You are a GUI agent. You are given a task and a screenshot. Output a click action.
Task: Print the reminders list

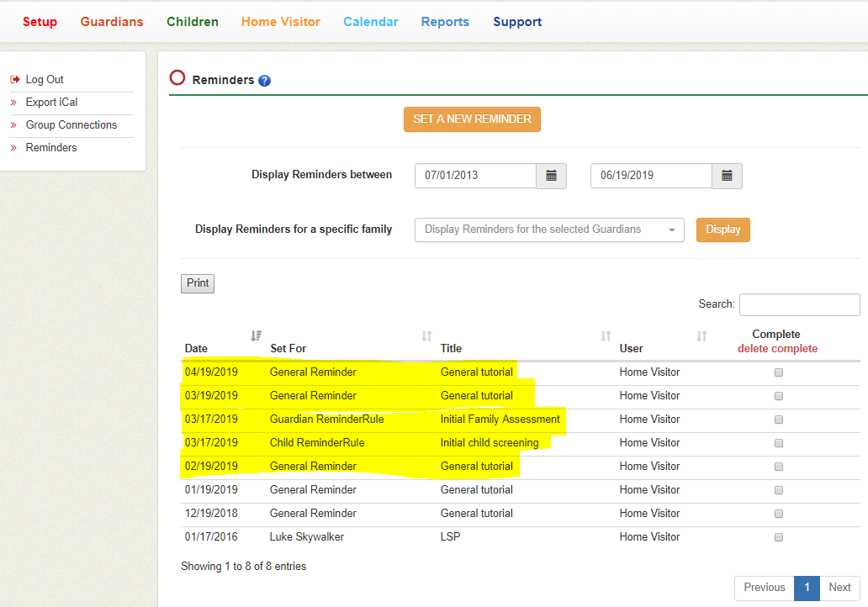(x=198, y=283)
